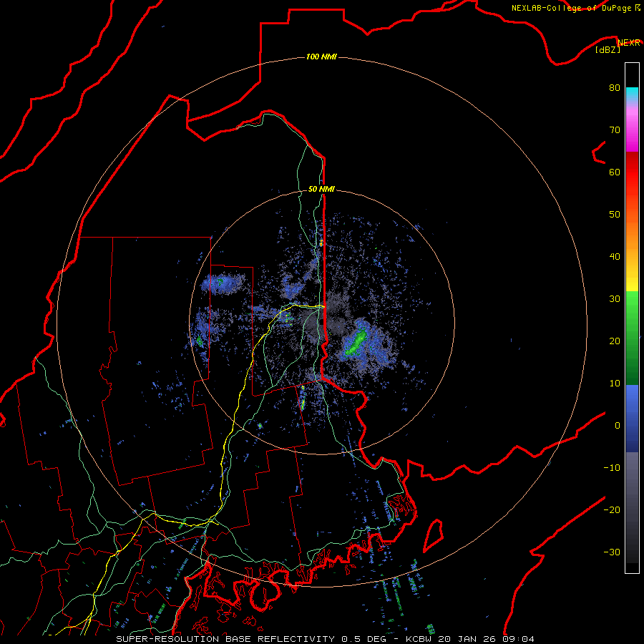Image resolution: width=644 pixels, height=644 pixels.
Task: Click the KCBW station identifier in the caption
Action: click(419, 639)
